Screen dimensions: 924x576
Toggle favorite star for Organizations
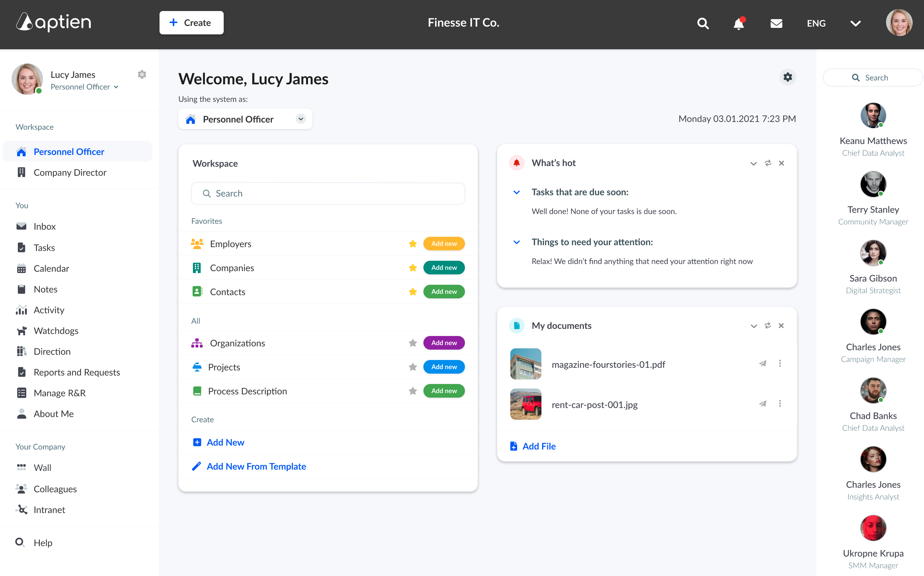point(412,343)
